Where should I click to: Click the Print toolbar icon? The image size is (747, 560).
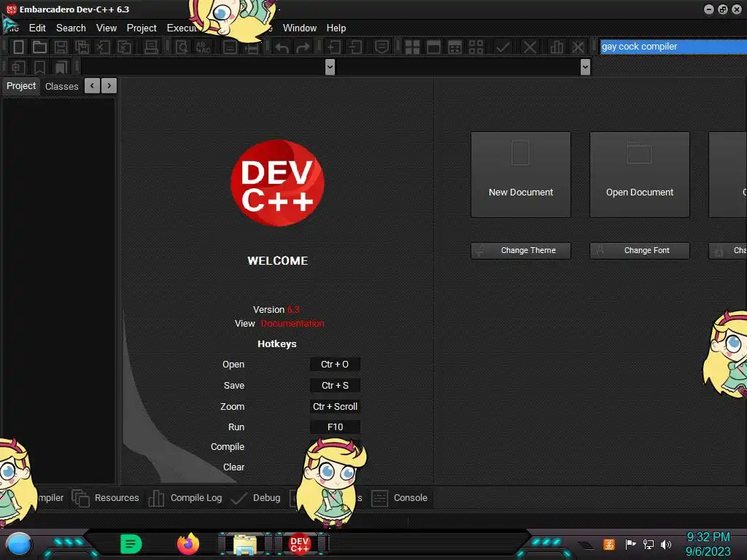151,47
